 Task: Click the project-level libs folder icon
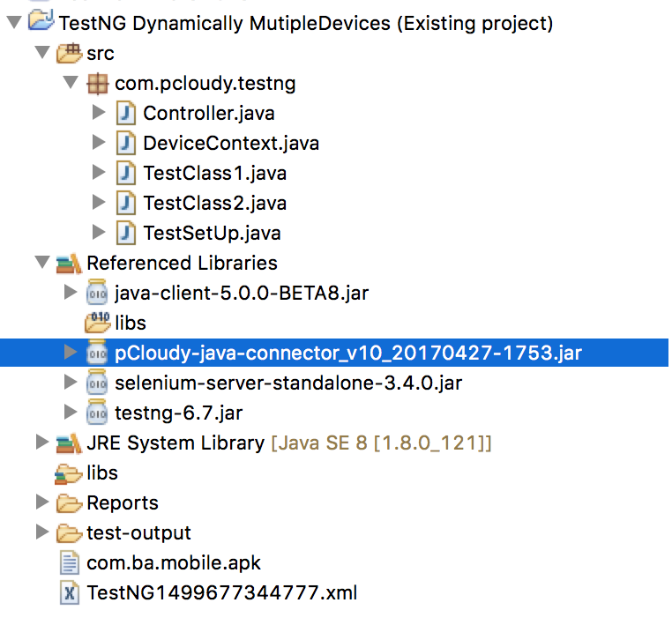69,474
